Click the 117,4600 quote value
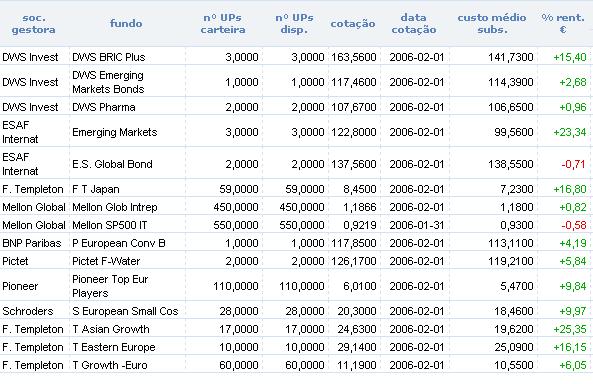593x384 pixels. 354,82
